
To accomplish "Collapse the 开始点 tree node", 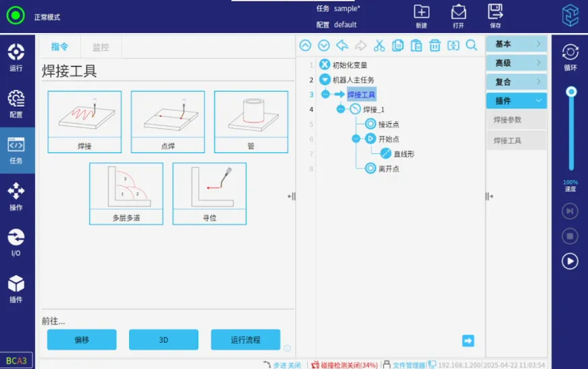I will coord(356,139).
